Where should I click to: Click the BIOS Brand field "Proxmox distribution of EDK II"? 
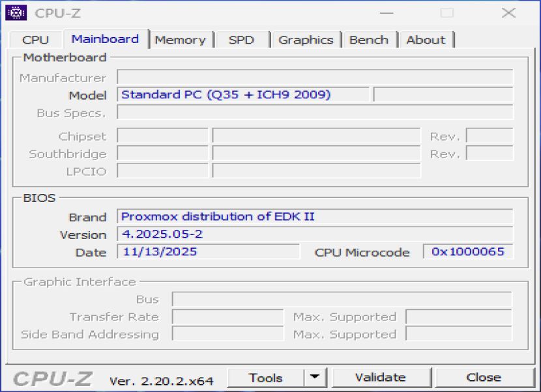click(315, 217)
